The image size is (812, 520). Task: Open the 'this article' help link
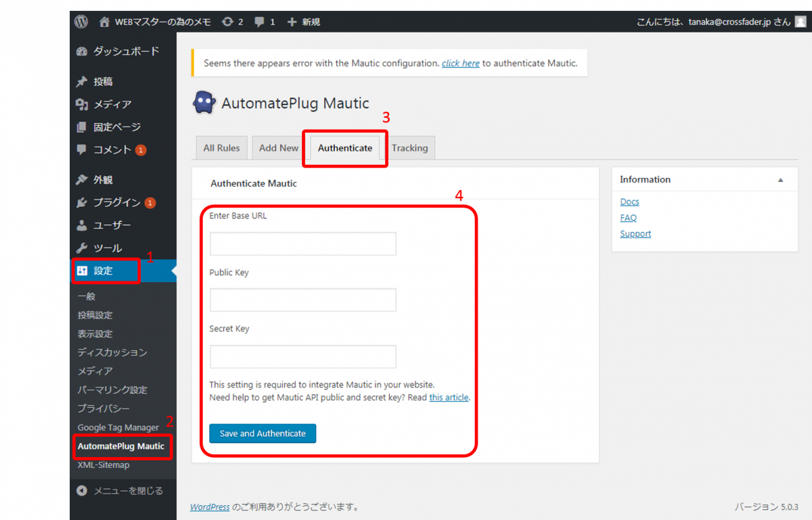pyautogui.click(x=449, y=398)
